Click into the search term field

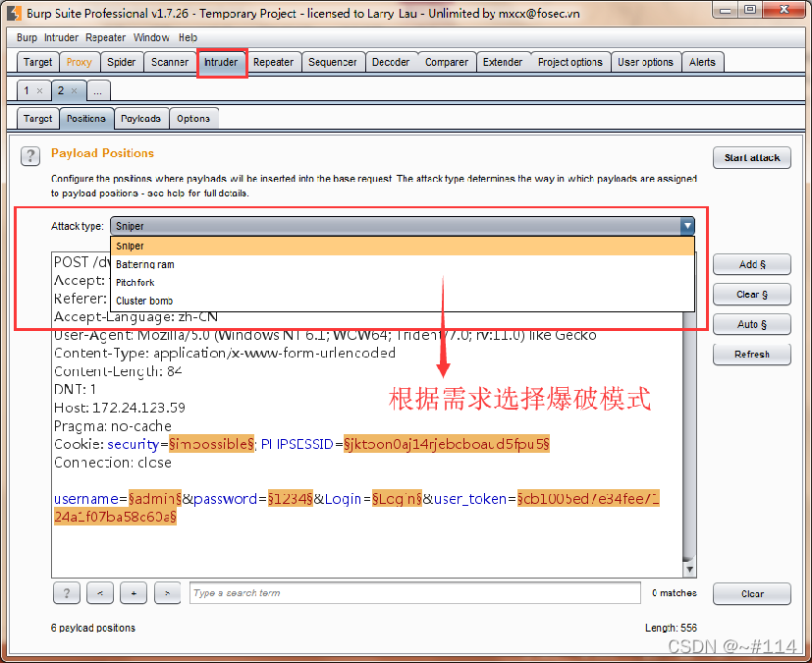pyautogui.click(x=414, y=593)
